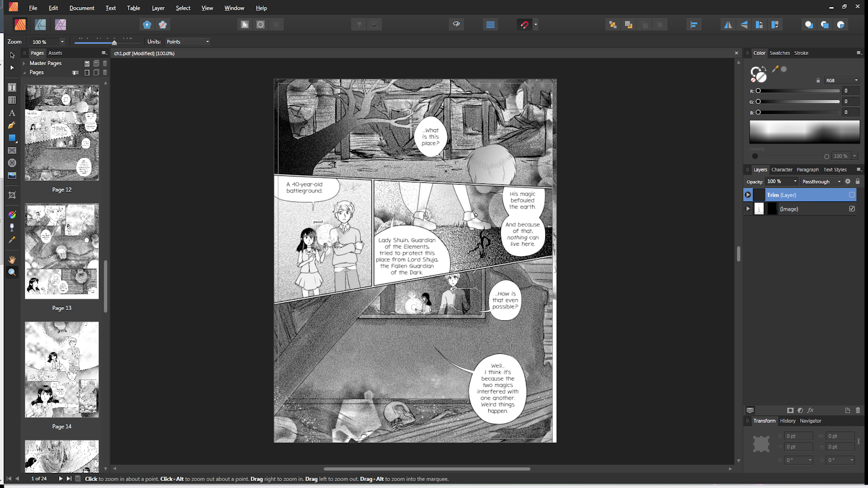This screenshot has width=868, height=488.
Task: Toggle the red snapping magnet
Action: (524, 24)
